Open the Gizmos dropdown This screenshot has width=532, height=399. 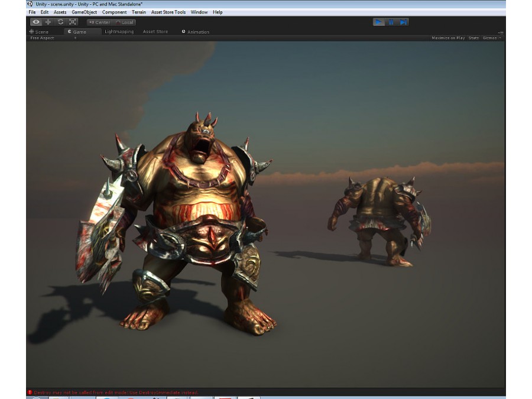(491, 38)
